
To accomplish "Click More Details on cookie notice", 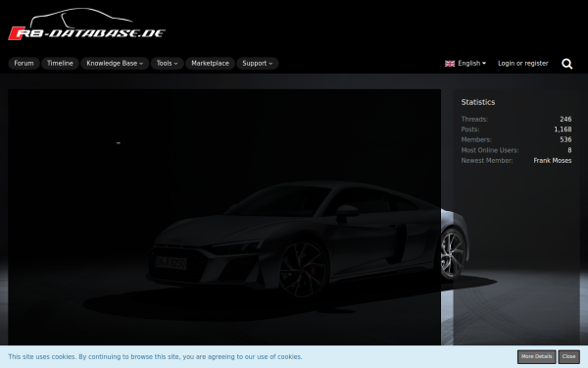I will coord(537,357).
